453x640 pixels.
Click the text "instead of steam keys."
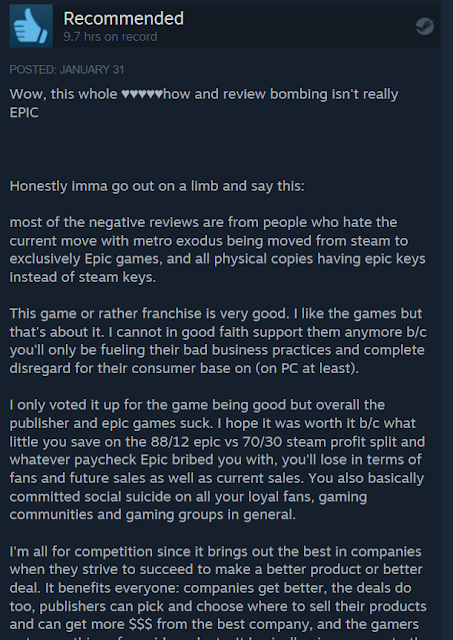(83, 277)
